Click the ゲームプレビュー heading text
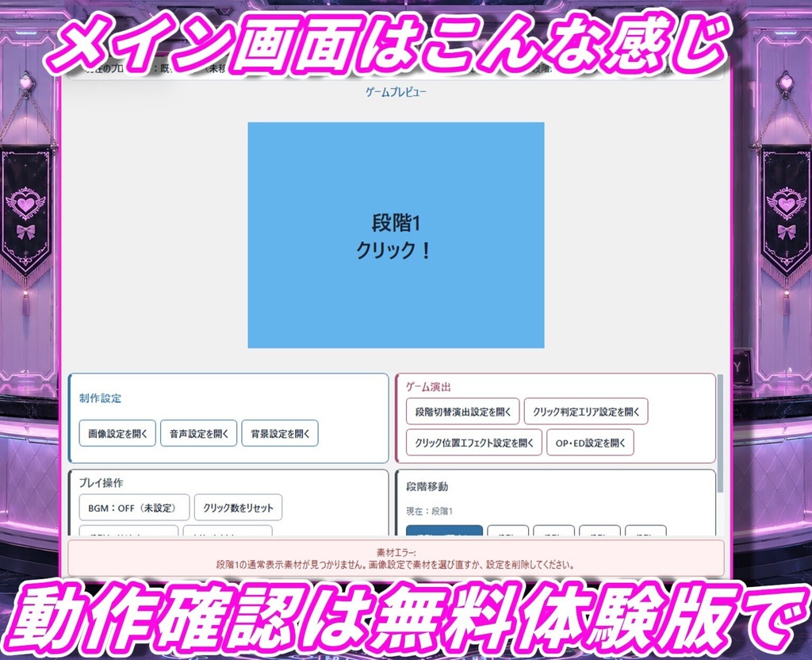 (x=396, y=92)
